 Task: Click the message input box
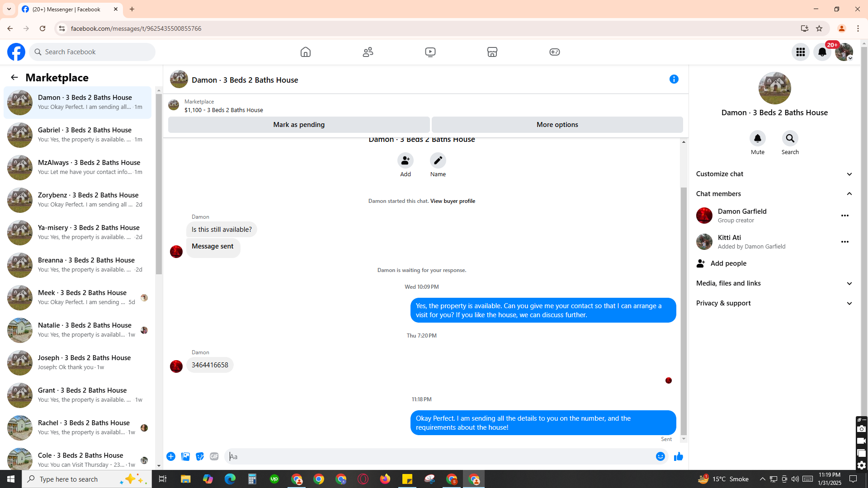440,456
